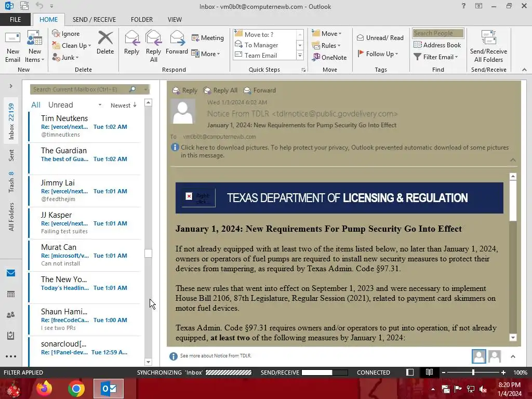
Task: Click the ribbon Forward icon
Action: 177,43
